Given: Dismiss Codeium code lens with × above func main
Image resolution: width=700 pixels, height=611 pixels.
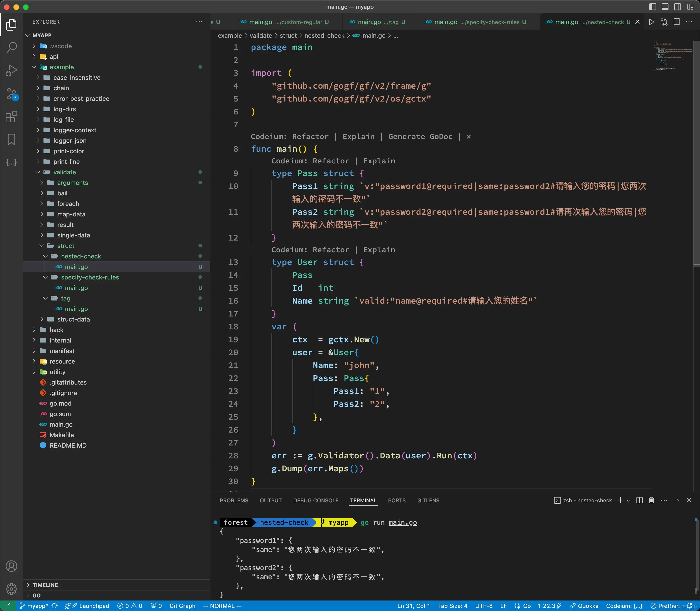Looking at the screenshot, I should pos(469,136).
